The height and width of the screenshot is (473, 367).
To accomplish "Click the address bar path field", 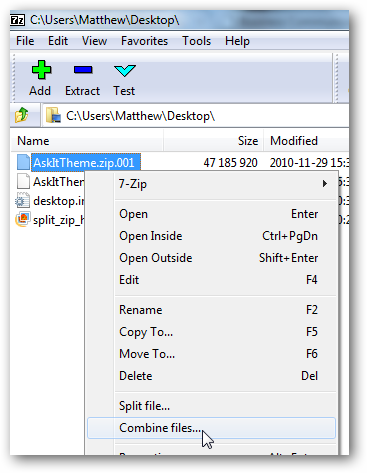I will (x=197, y=116).
